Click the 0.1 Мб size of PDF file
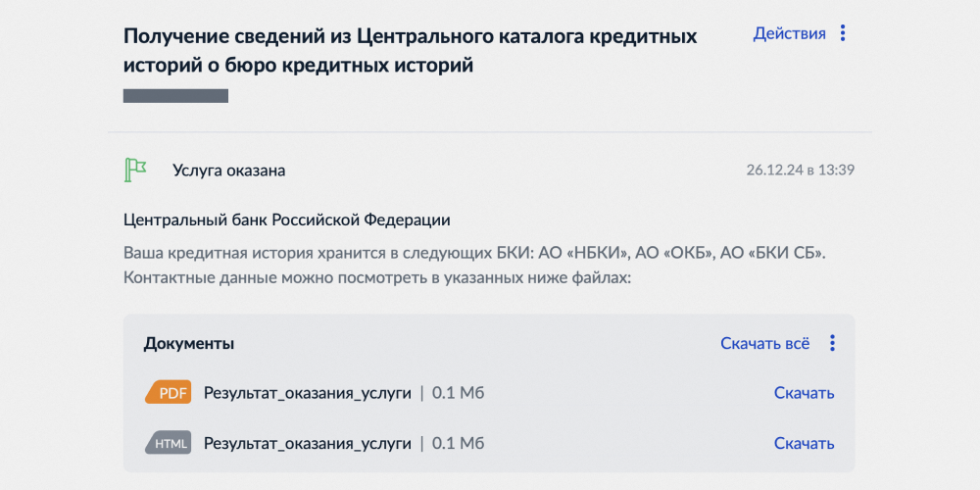This screenshot has height=490, width=980. pos(459,393)
